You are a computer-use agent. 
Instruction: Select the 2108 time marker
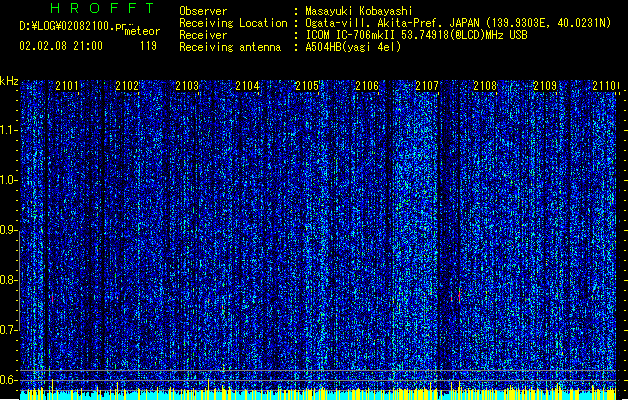485,86
